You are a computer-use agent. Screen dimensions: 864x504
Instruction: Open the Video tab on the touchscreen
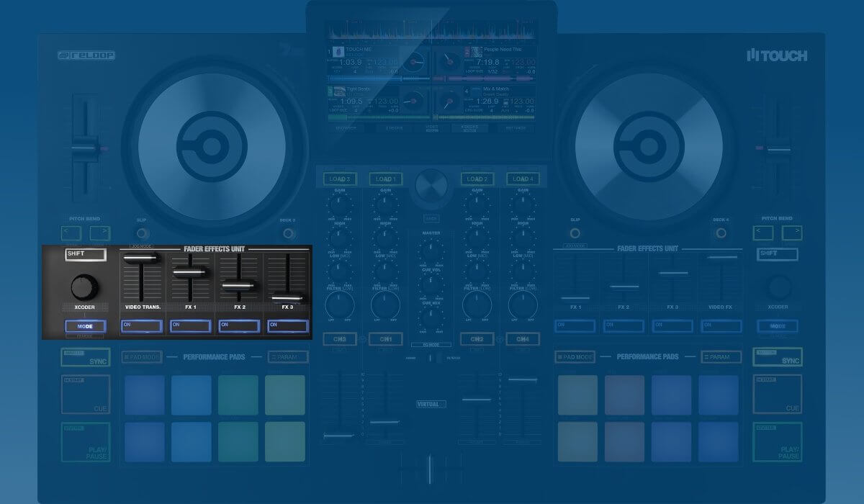pyautogui.click(x=431, y=127)
